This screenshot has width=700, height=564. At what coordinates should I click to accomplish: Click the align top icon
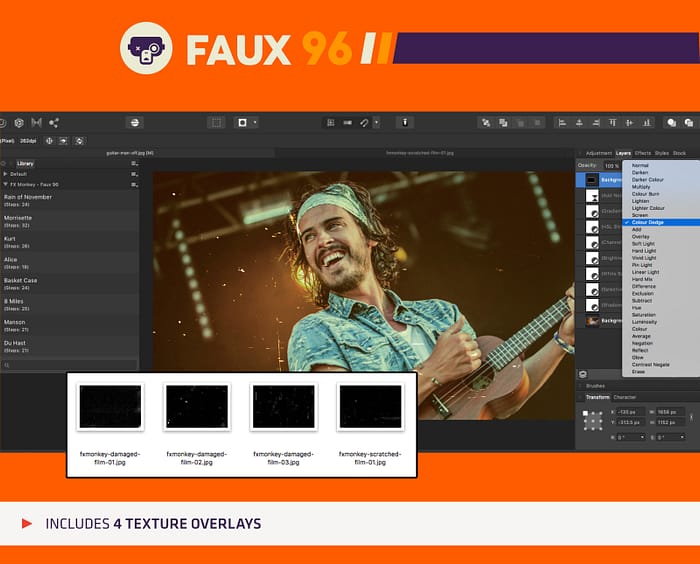pyautogui.click(x=612, y=123)
